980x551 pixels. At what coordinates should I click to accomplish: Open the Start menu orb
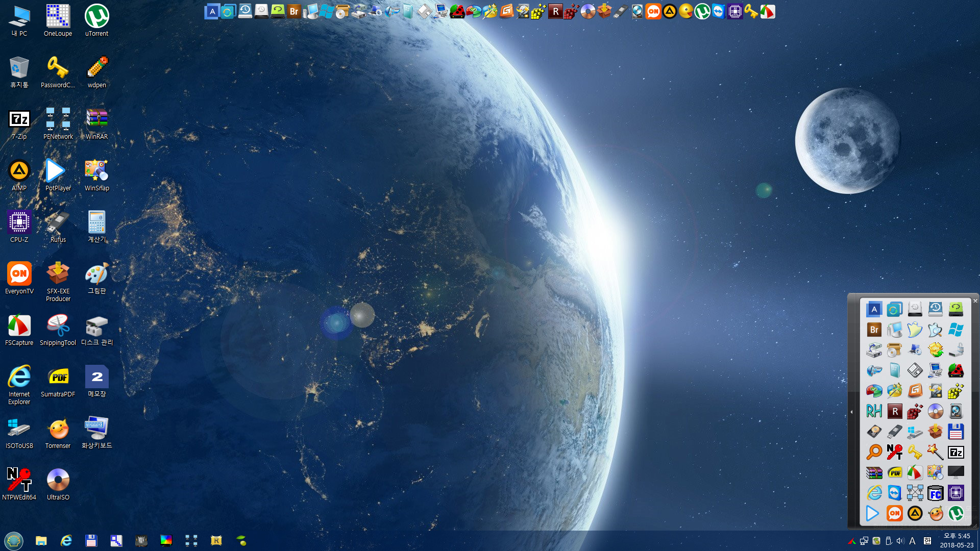[x=14, y=540]
